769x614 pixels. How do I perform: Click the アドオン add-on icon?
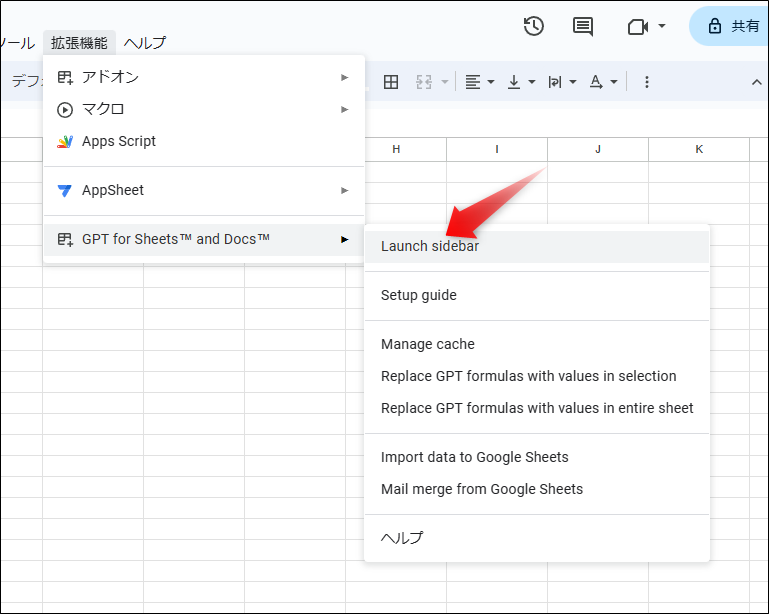pyautogui.click(x=65, y=77)
